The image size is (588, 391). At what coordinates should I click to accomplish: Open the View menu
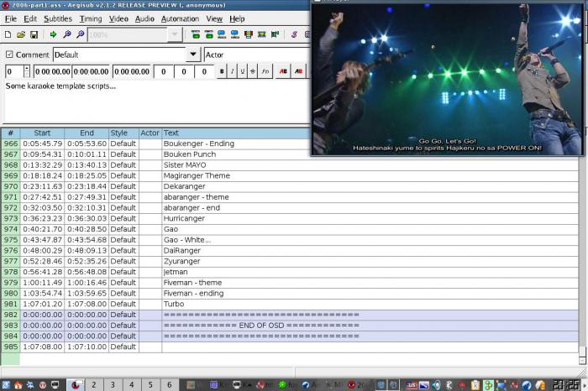tap(214, 18)
